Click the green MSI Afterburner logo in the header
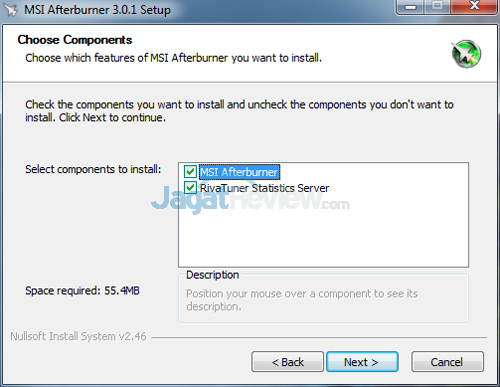The height and width of the screenshot is (387, 500). [466, 54]
